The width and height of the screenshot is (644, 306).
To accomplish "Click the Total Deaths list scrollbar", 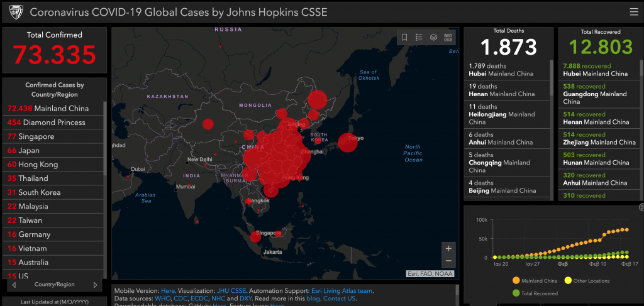I will 552,126.
